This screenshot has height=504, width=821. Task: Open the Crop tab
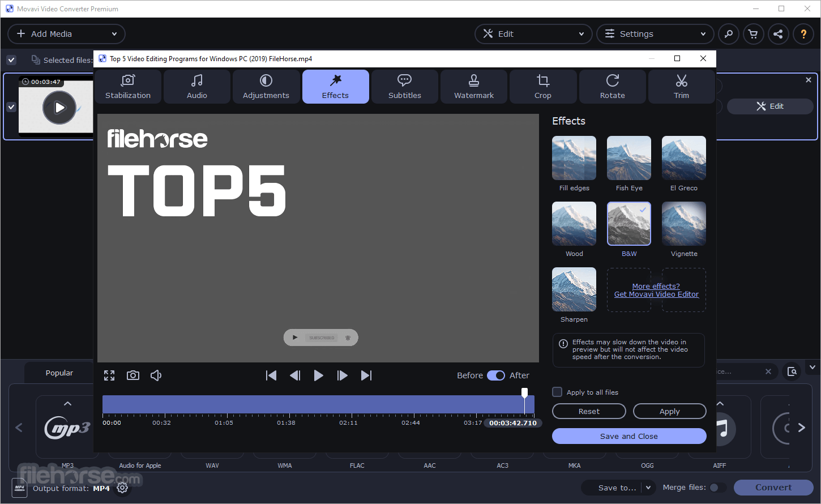coord(543,87)
